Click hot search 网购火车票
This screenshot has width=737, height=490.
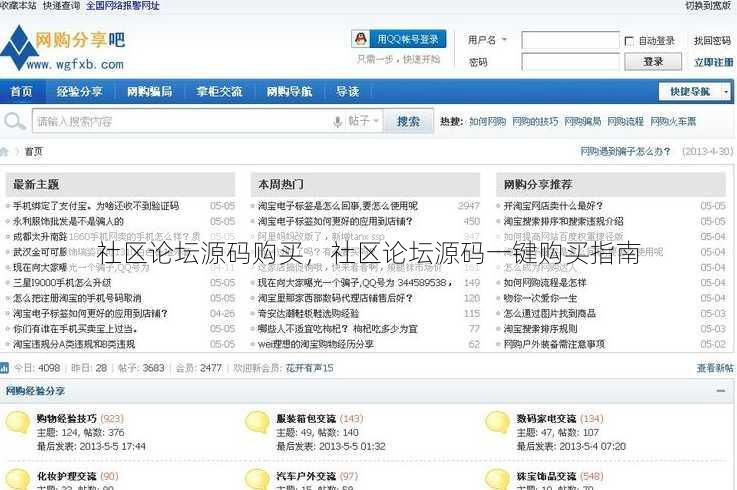coord(673,121)
